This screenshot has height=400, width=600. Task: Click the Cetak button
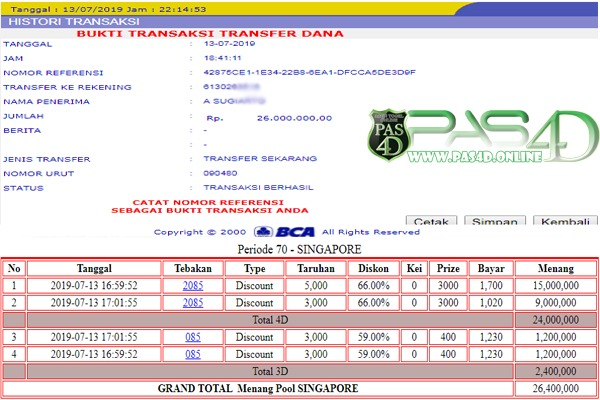point(431,220)
